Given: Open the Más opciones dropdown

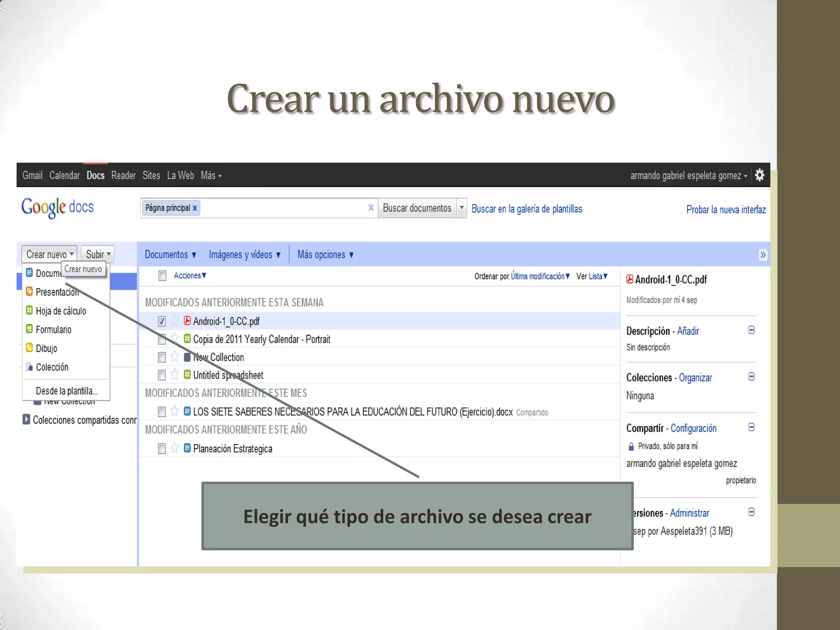Looking at the screenshot, I should pos(326,255).
